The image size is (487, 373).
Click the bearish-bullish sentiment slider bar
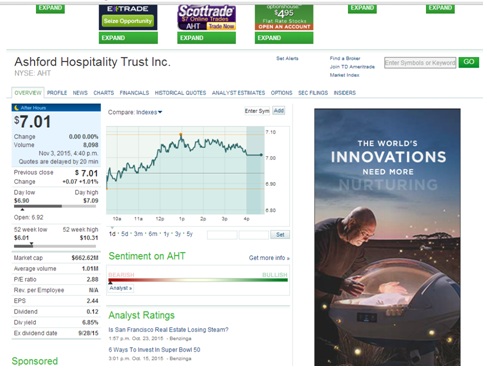tap(198, 280)
